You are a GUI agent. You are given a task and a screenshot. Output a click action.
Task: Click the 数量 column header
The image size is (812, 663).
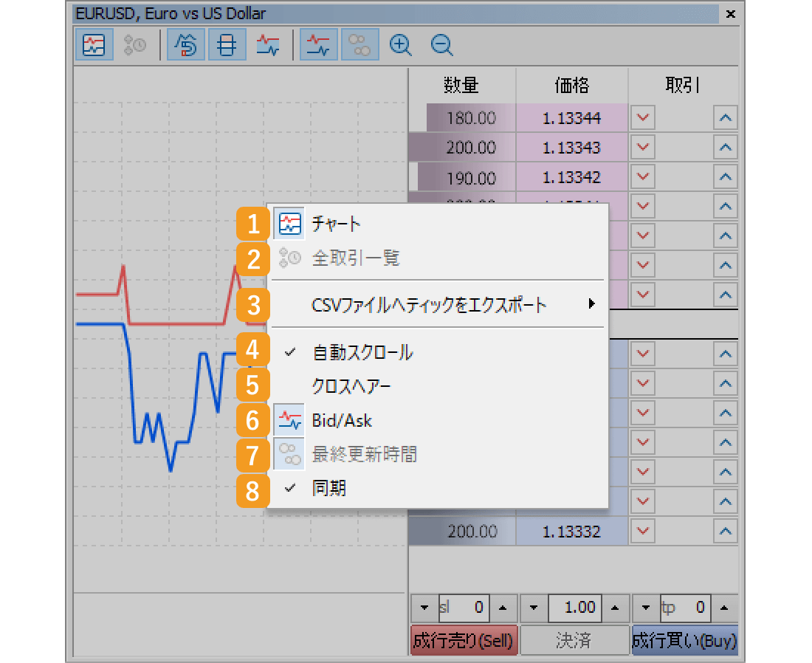461,85
